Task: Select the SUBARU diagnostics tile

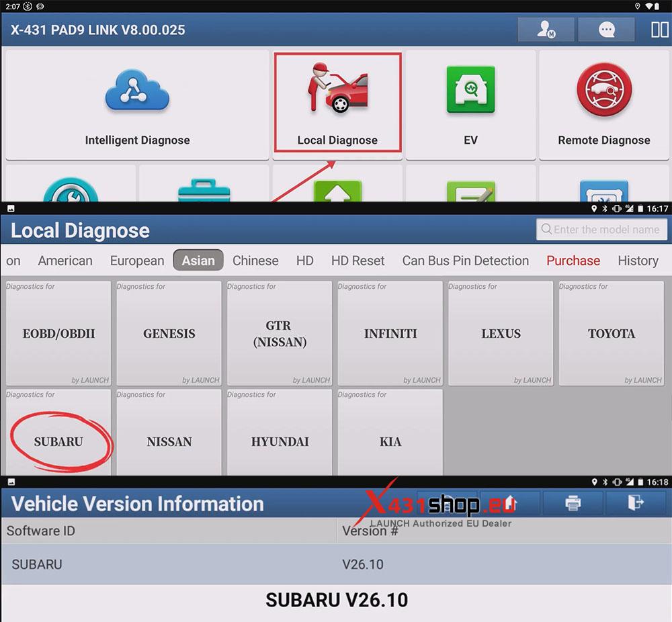Action: point(58,441)
